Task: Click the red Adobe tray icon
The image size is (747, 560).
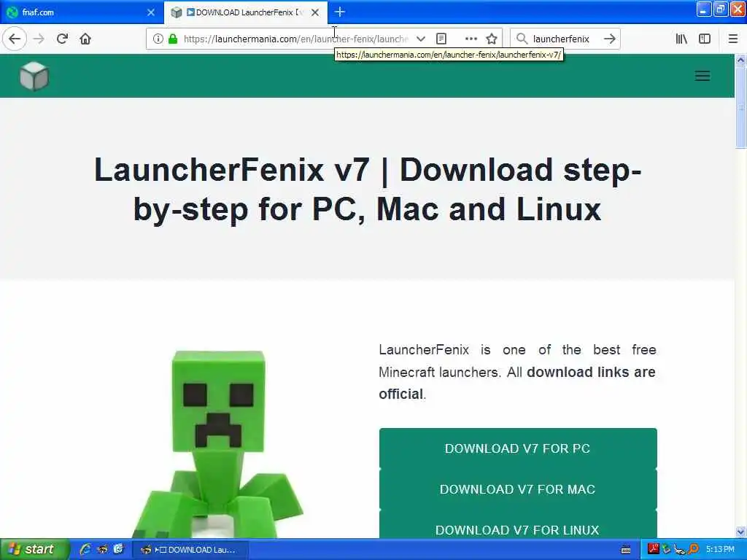Action: 653,549
